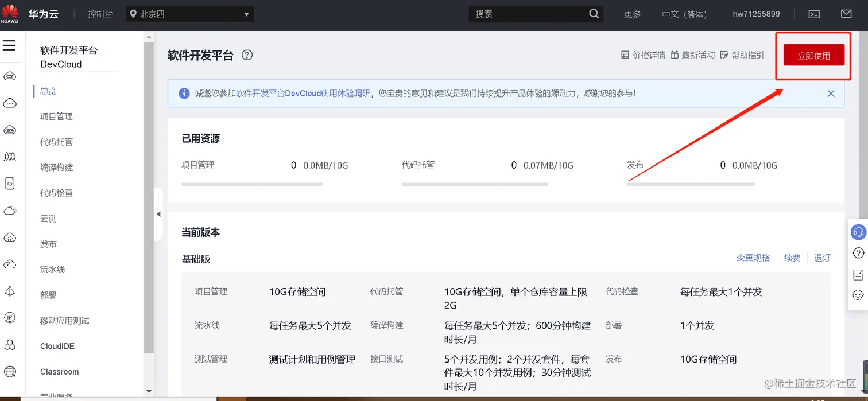The height and width of the screenshot is (401, 868).
Task: Open 代码检查 in the sidebar
Action: tap(56, 193)
